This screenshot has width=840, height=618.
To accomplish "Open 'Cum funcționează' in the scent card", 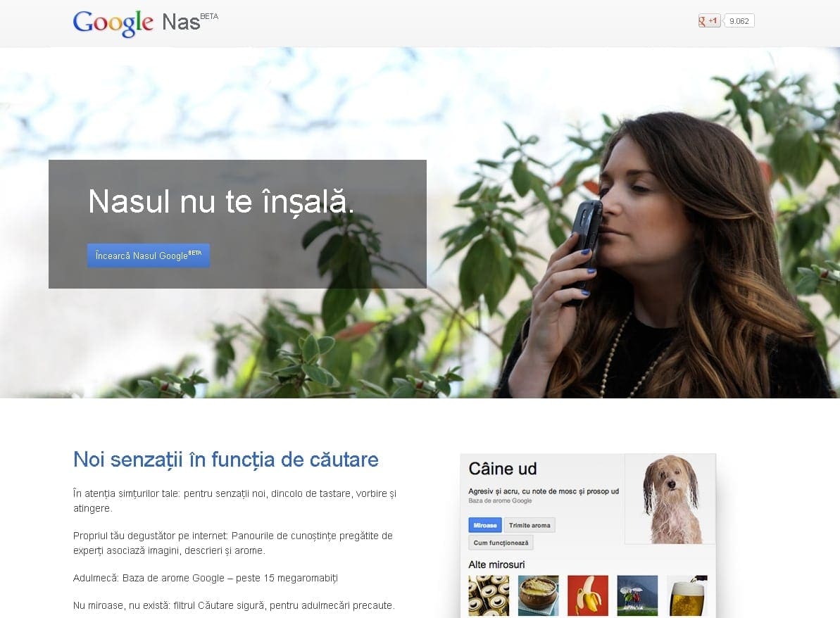I will [501, 543].
